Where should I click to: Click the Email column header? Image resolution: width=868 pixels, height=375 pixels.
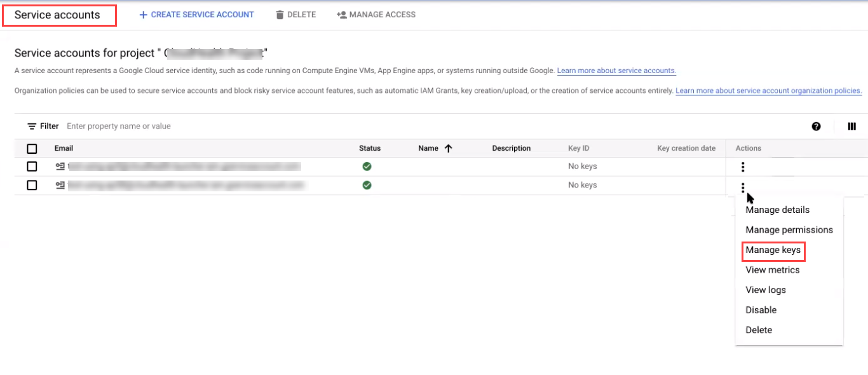[64, 149]
